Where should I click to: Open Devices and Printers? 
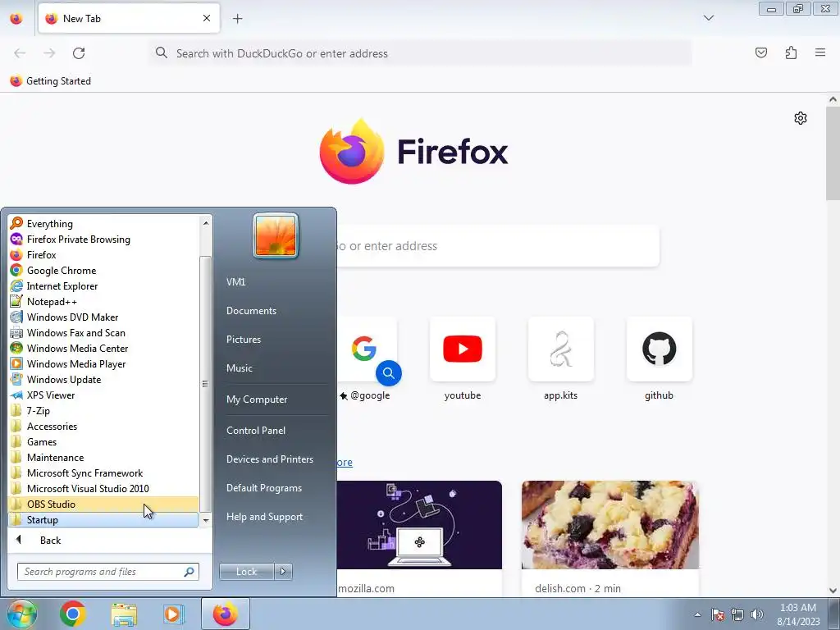click(269, 459)
